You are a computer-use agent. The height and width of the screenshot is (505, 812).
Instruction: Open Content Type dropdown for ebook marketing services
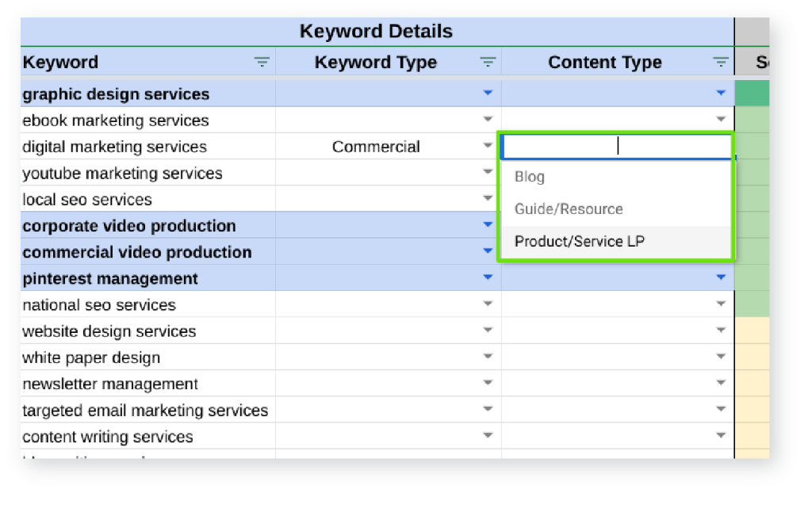[x=721, y=120]
